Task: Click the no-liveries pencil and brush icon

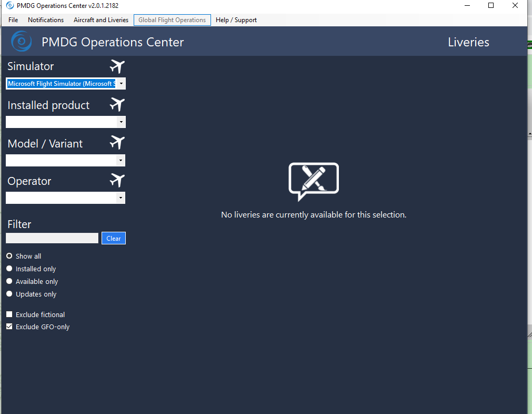Action: click(314, 182)
